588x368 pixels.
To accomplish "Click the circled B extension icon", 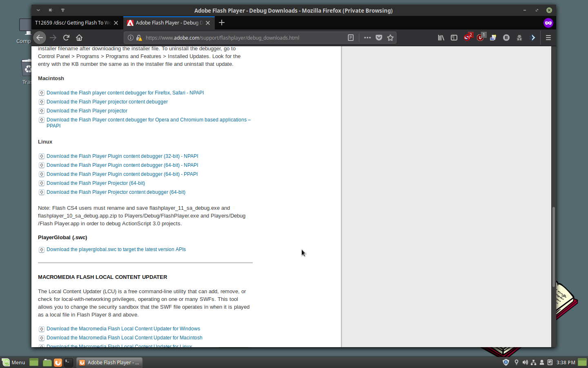I will [x=506, y=38].
